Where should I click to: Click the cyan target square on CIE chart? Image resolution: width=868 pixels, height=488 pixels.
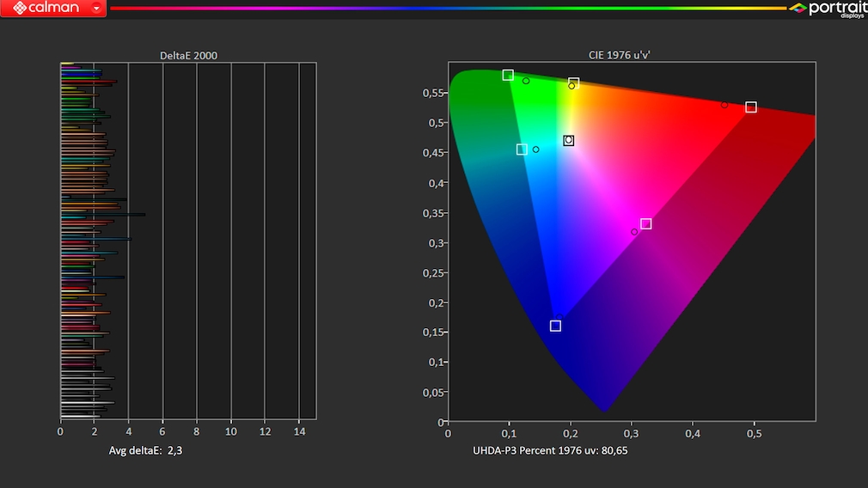pos(522,149)
